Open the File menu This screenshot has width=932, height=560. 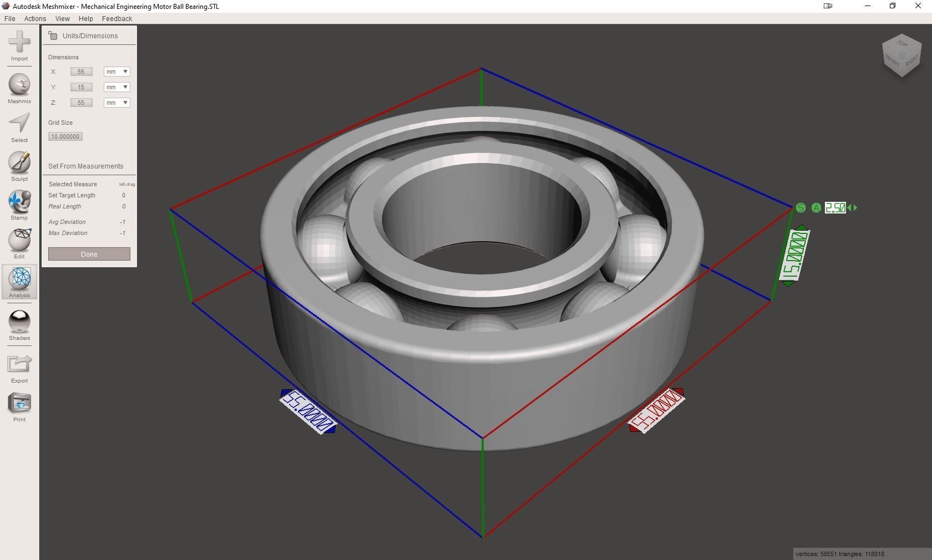tap(9, 18)
